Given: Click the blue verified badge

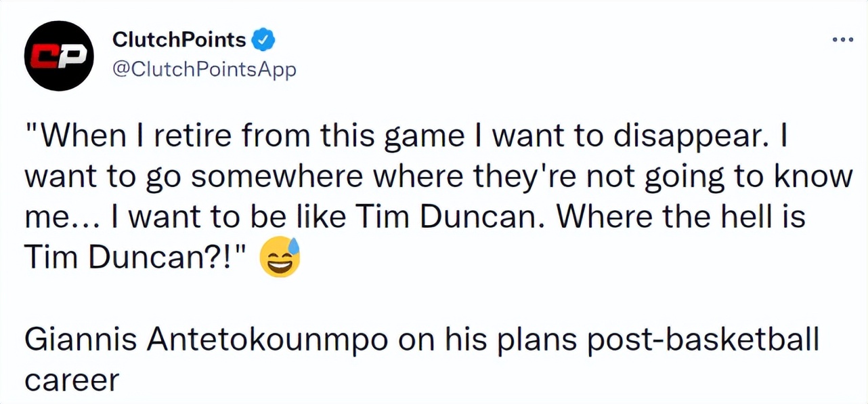Looking at the screenshot, I should 263,41.
